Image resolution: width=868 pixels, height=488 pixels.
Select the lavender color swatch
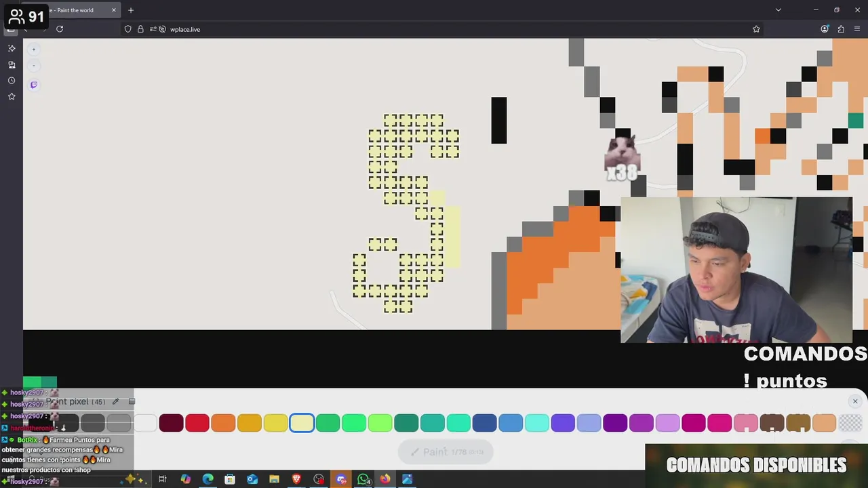point(667,423)
